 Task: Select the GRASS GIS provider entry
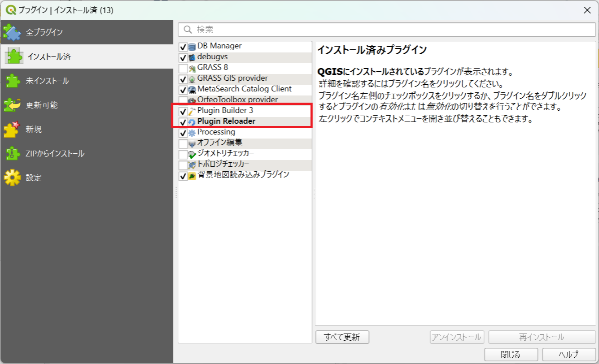[232, 78]
